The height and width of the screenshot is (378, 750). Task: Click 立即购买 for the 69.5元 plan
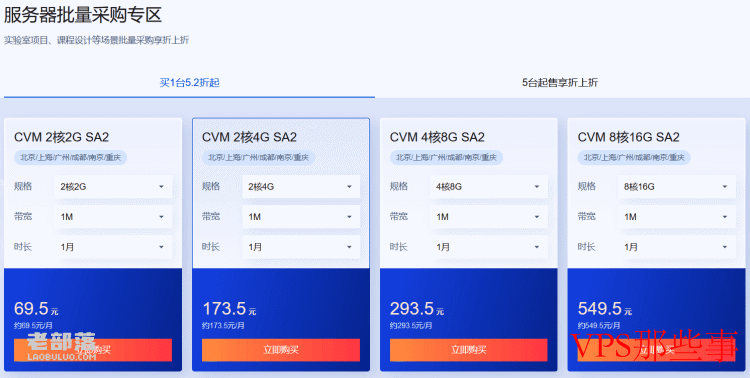[93, 350]
